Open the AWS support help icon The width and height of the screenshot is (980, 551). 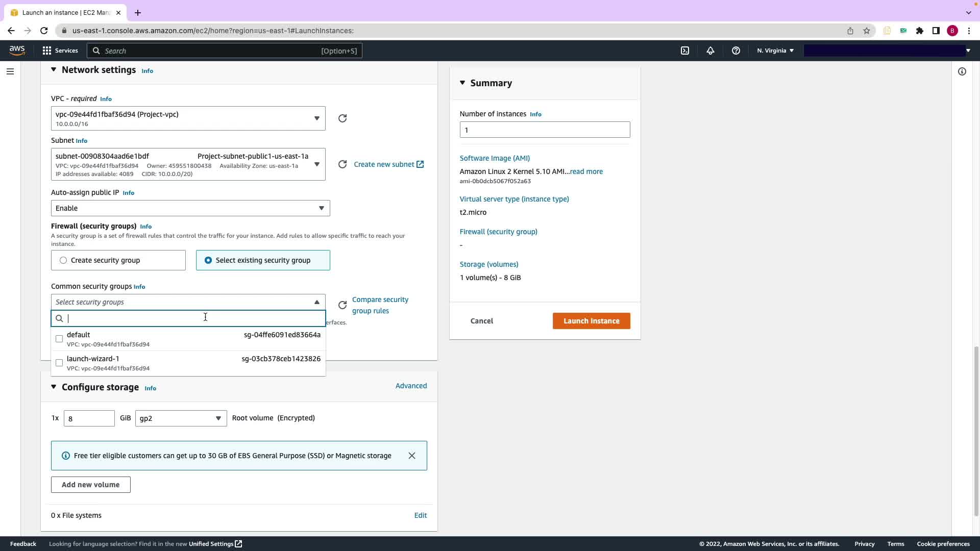tap(736, 51)
